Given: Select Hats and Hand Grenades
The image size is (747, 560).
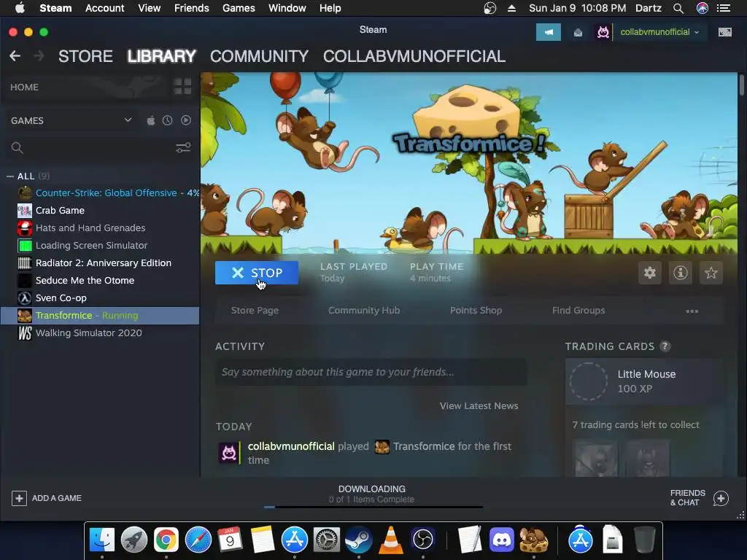Looking at the screenshot, I should coord(100,228).
